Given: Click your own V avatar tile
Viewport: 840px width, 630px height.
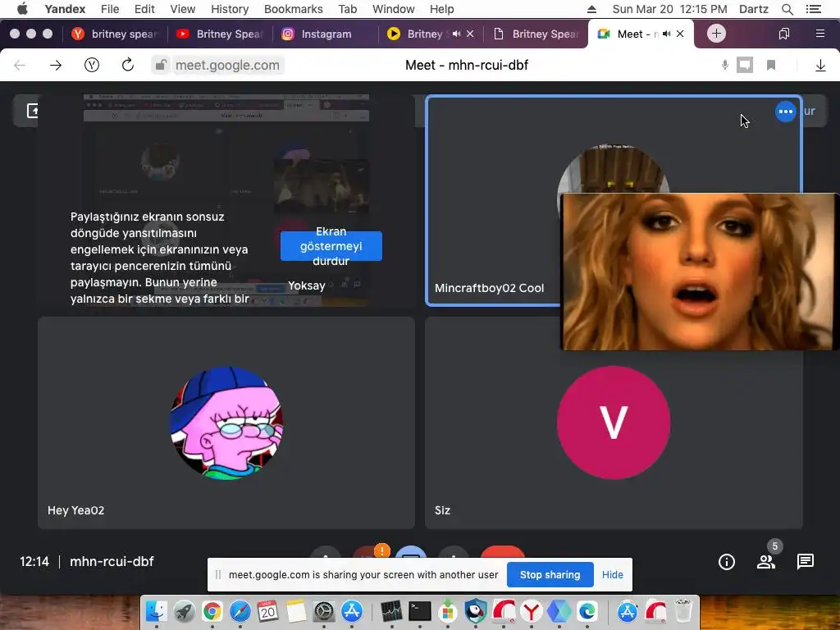Looking at the screenshot, I should click(x=613, y=422).
